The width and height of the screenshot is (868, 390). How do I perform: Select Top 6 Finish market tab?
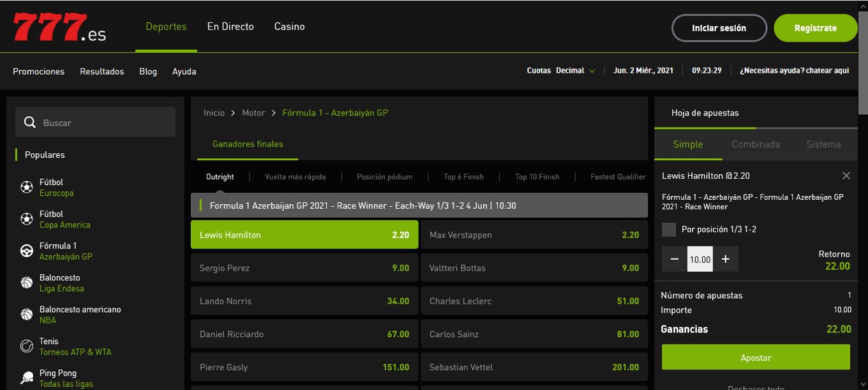(x=464, y=177)
